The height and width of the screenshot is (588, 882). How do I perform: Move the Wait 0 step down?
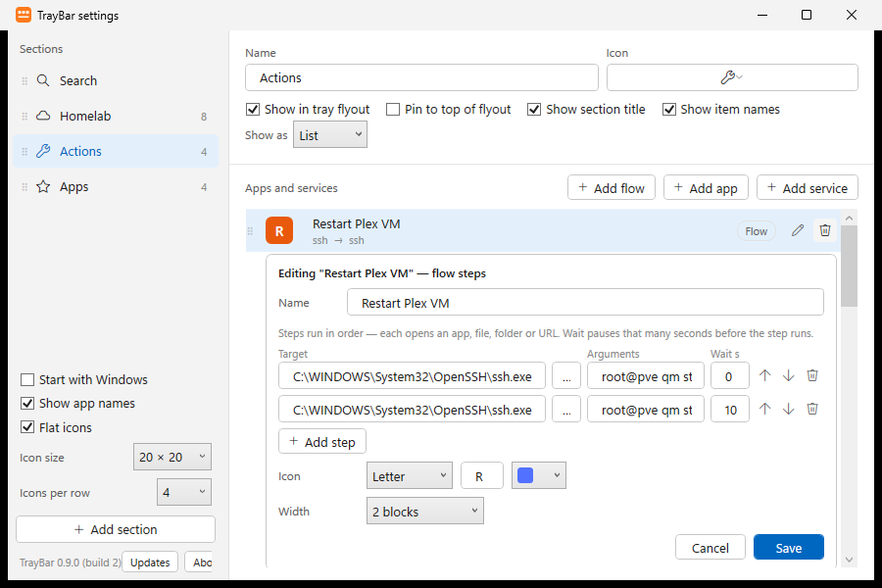pyautogui.click(x=789, y=375)
